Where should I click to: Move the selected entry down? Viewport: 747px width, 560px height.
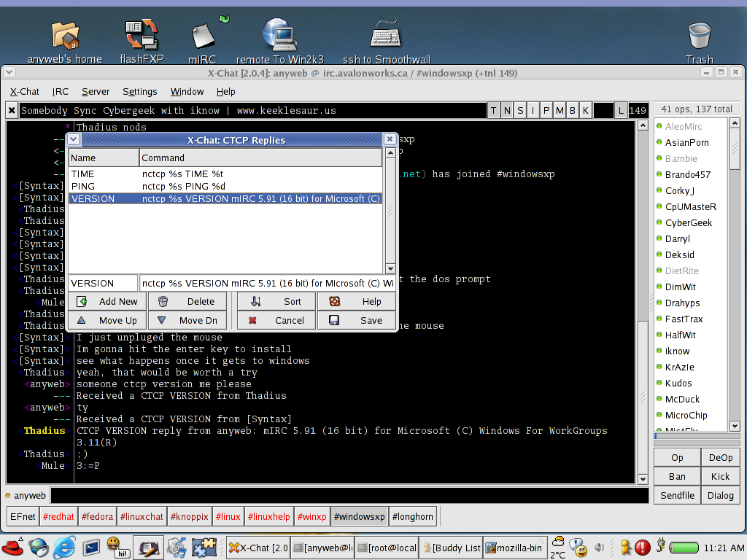click(x=187, y=321)
